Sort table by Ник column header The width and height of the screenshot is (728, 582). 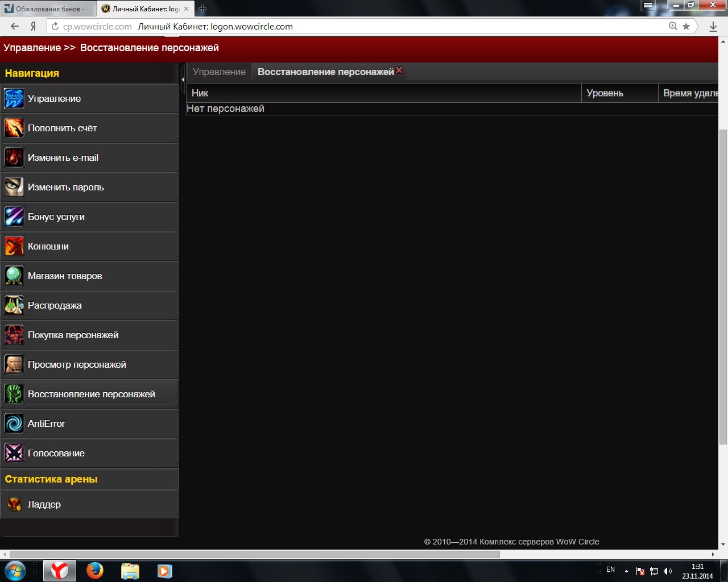pos(200,93)
